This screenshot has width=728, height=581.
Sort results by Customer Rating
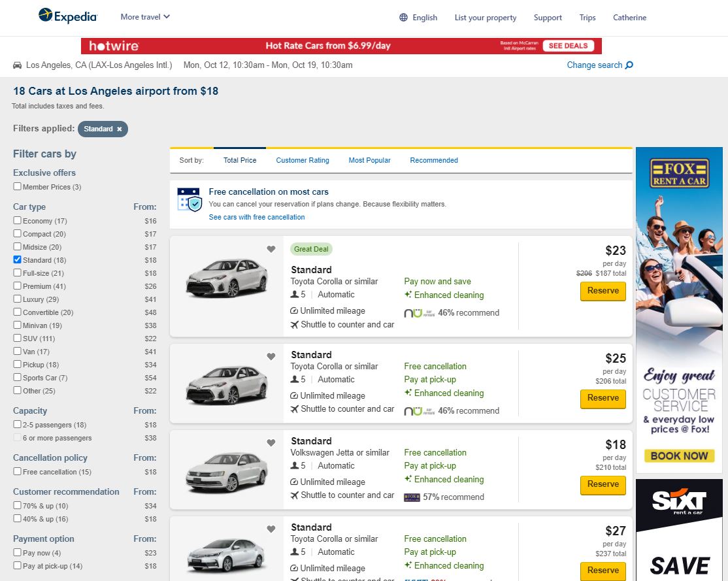(303, 160)
